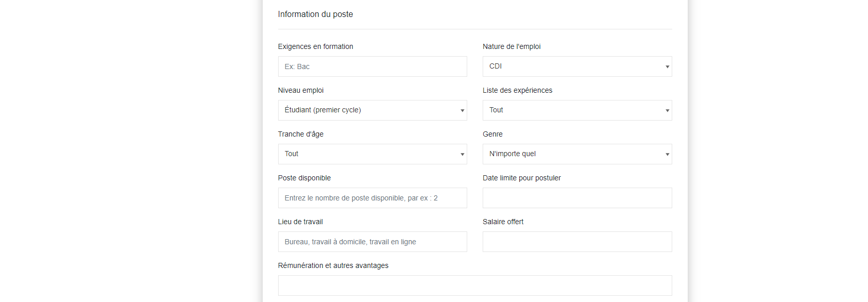The height and width of the screenshot is (302, 868).
Task: Expand the Niveau emploi dropdown
Action: [372, 110]
